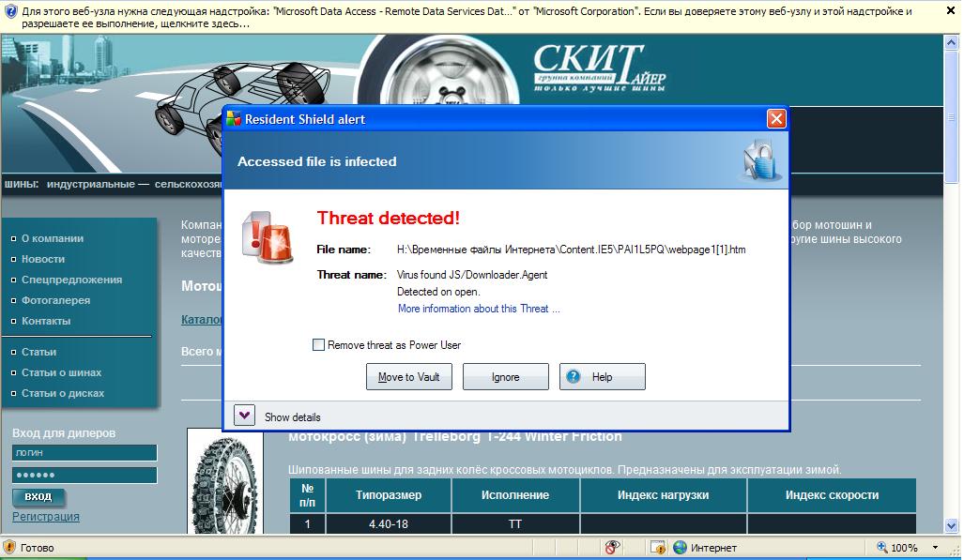Click the Типоразмер column header
Image resolution: width=964 pixels, height=560 pixels.
click(389, 495)
